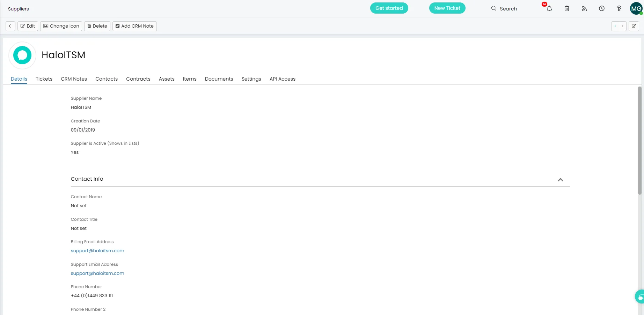644x315 pixels.
Task: Open the MG user avatar menu
Action: click(x=636, y=9)
